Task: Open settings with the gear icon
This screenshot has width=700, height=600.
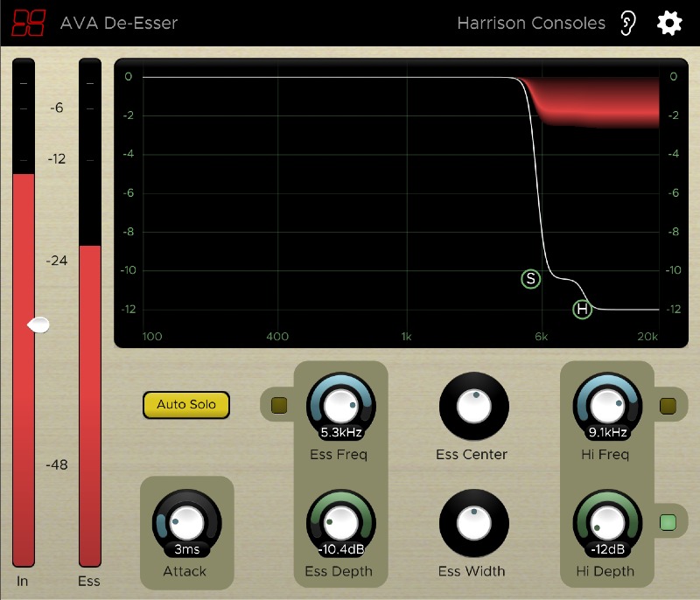Action: click(x=669, y=23)
